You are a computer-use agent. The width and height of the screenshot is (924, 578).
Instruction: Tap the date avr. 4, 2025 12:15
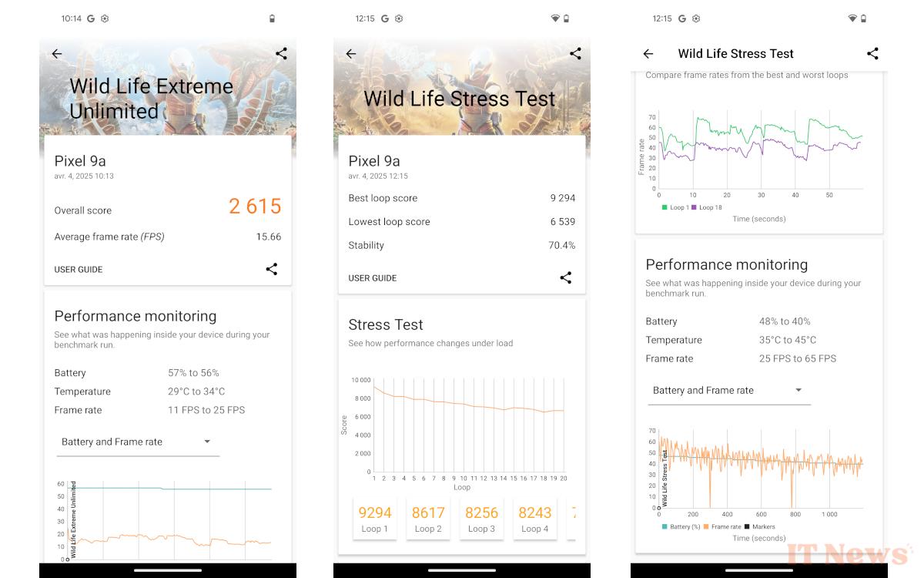pyautogui.click(x=378, y=176)
